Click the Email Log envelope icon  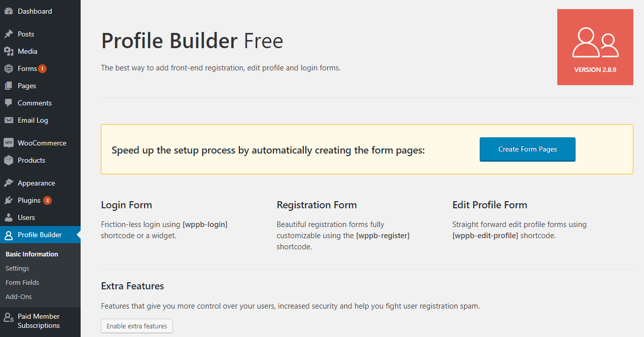click(x=9, y=120)
